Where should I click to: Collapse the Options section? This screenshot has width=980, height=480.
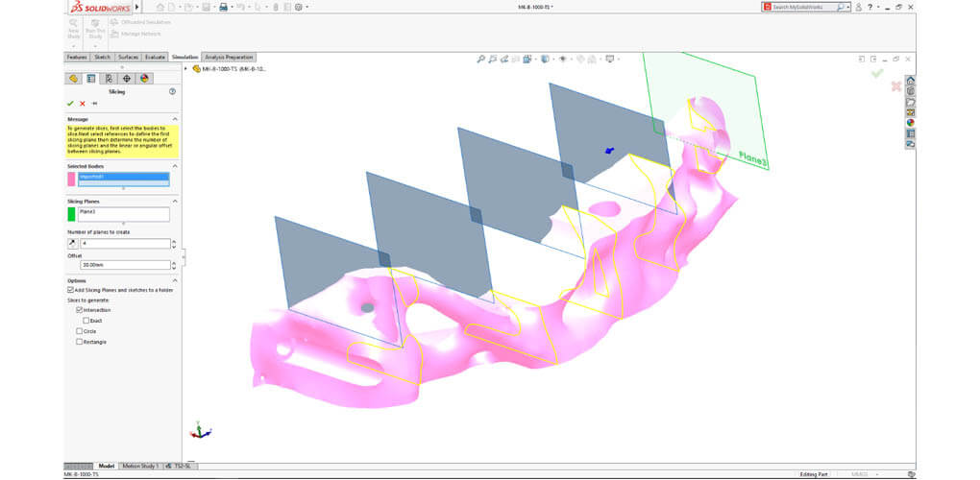[173, 280]
